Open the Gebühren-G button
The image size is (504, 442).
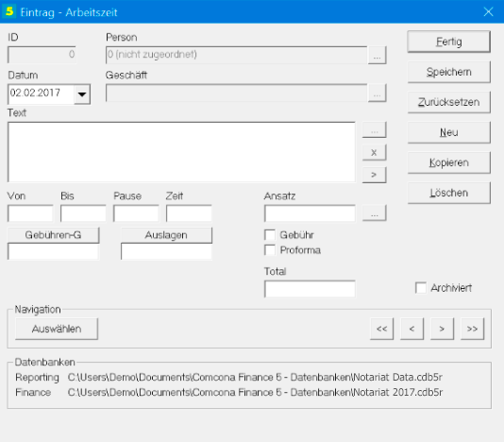point(54,235)
